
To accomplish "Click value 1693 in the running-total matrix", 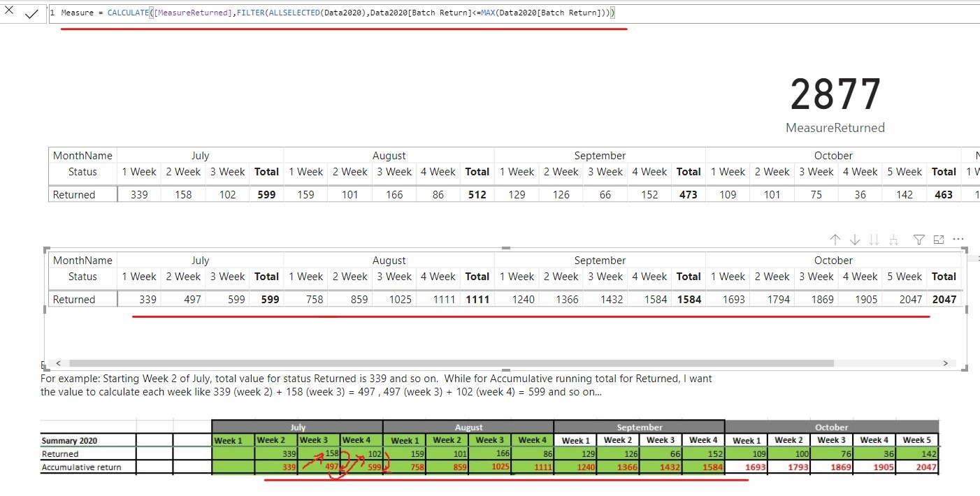I will click(x=733, y=300).
